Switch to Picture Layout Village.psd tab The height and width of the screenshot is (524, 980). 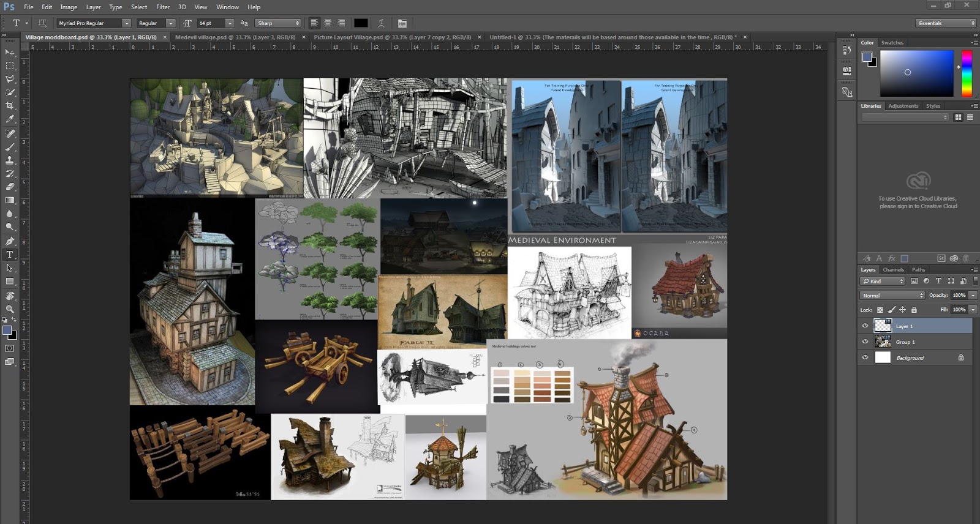pyautogui.click(x=393, y=37)
